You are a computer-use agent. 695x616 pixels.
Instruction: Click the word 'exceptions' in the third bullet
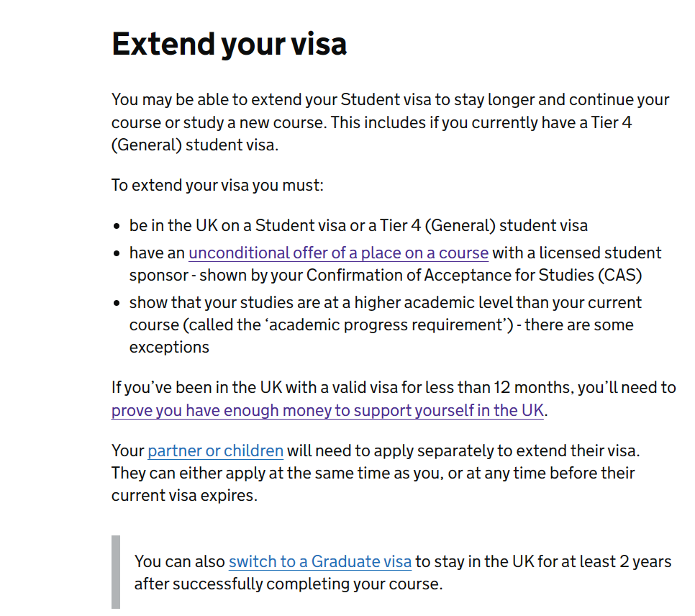pos(169,347)
